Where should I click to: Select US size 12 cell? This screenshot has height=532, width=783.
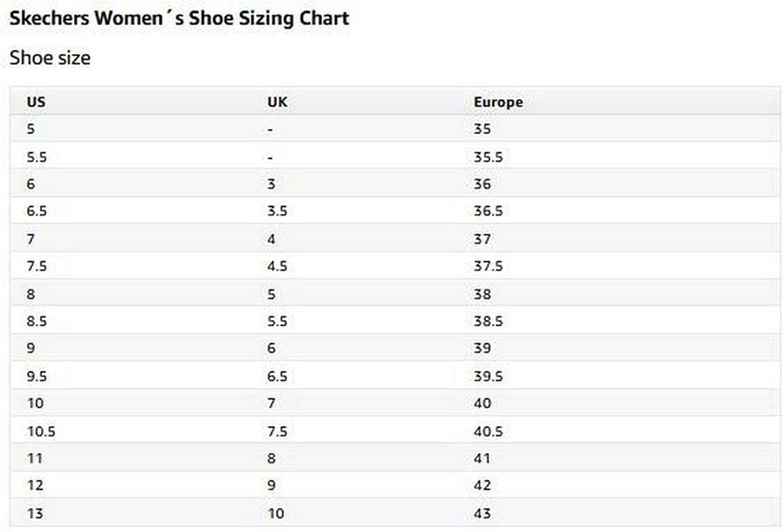[x=35, y=486]
